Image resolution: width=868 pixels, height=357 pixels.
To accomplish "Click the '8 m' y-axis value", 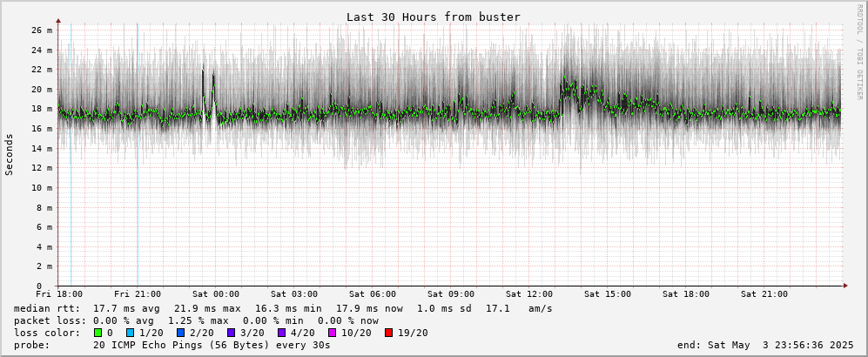I will 44,207.
